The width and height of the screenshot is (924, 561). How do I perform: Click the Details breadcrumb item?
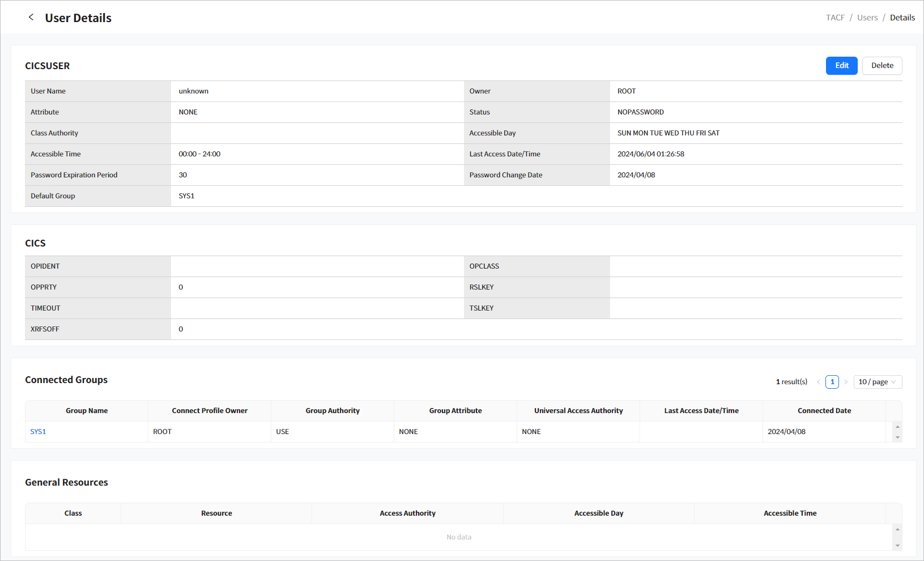click(x=902, y=18)
